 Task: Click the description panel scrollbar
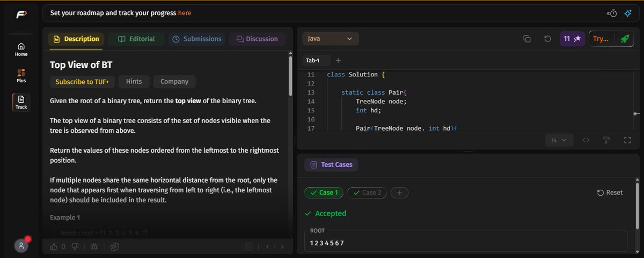(290, 75)
